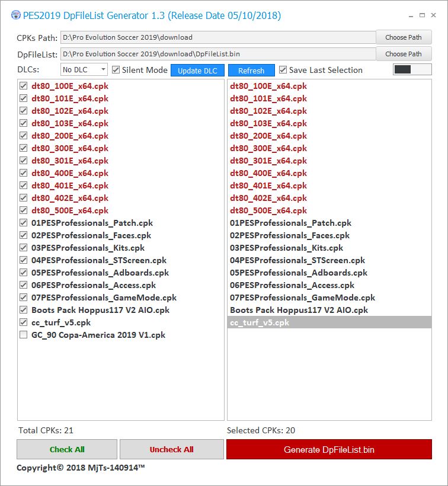
Task: Choose Path for DpFileList
Action: click(404, 54)
